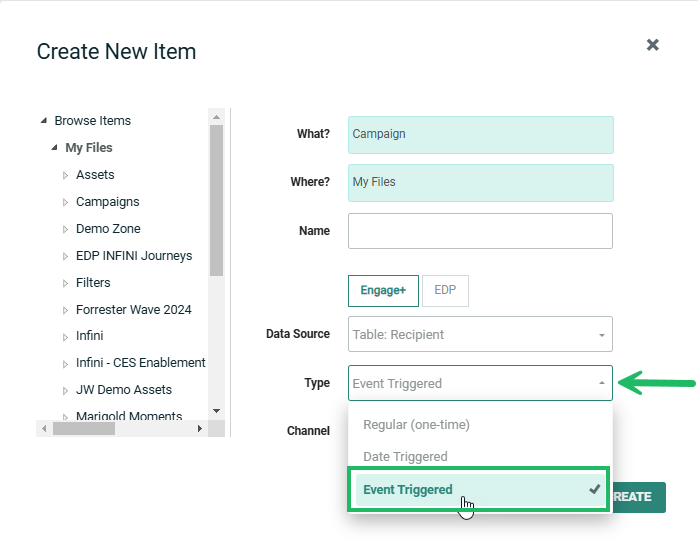Choose Date Triggered campaign type
Viewport: 698px width, 546px height.
click(x=405, y=457)
